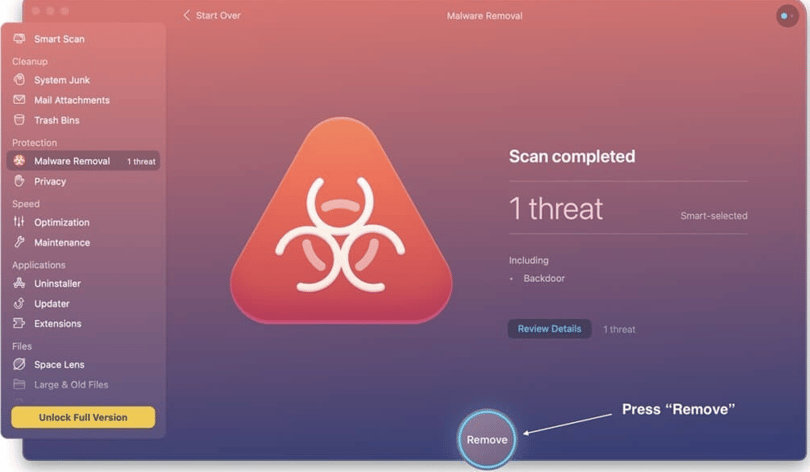This screenshot has height=472, width=810.
Task: Click the Smart-selected option
Action: (x=713, y=216)
